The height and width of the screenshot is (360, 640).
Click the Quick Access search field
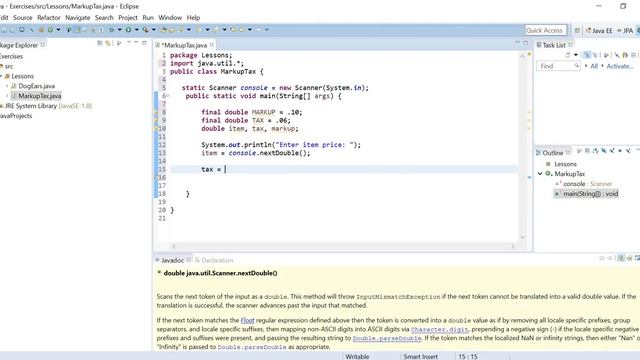click(x=545, y=30)
